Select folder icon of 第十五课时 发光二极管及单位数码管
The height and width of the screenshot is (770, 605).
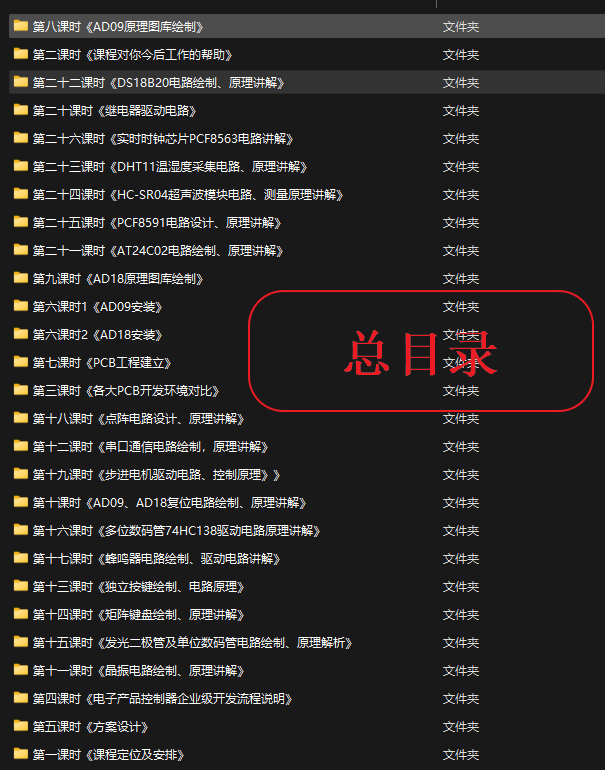(x=21, y=642)
